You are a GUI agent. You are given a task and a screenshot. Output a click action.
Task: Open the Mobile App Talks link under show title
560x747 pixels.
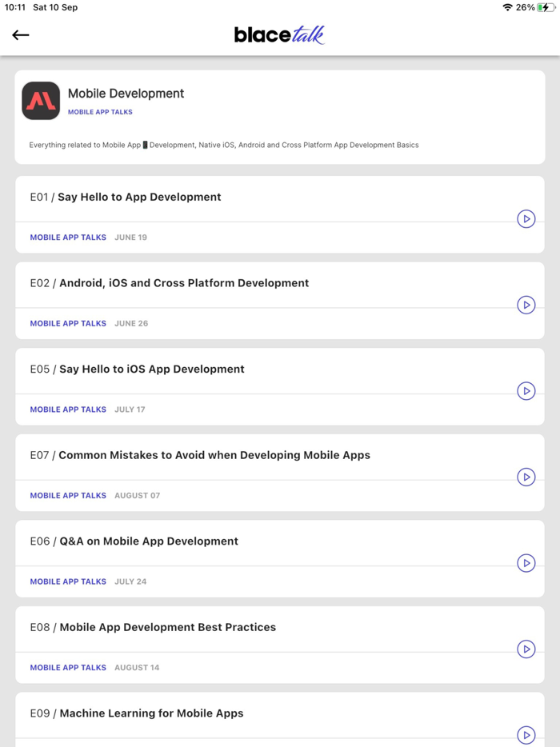pos(100,112)
